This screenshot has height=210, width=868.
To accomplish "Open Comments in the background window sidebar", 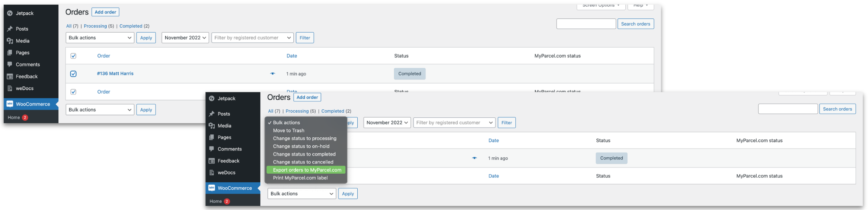I will click(28, 65).
